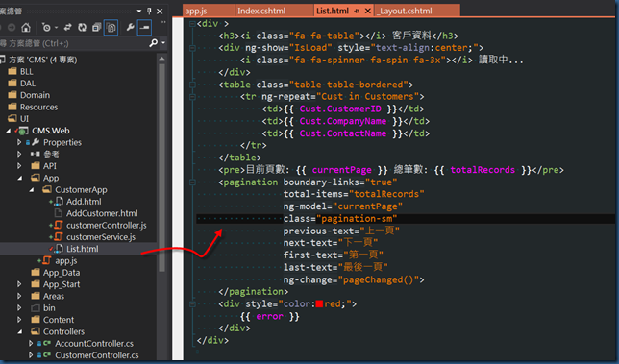Image resolution: width=619 pixels, height=364 pixels.
Task: Toggle auto-hide pin on Solution Explorer panel
Action: pos(149,11)
